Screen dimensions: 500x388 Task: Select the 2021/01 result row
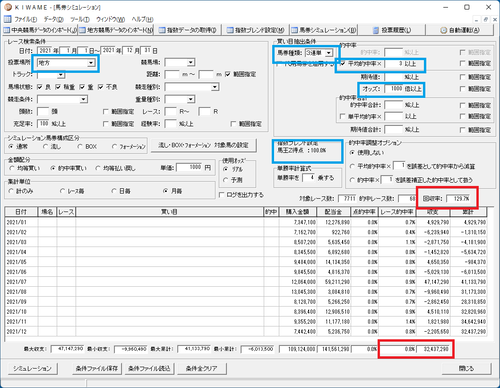pos(246,222)
